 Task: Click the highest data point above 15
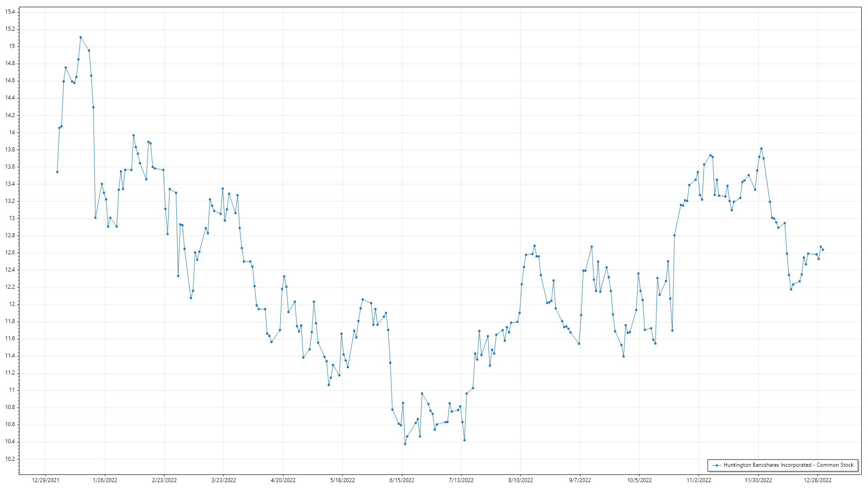[x=80, y=38]
